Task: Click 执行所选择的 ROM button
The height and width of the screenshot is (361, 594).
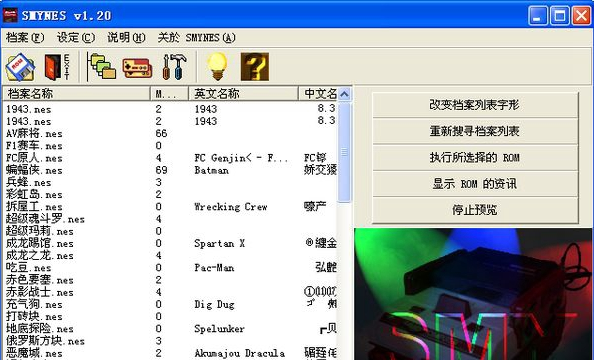Action: point(475,158)
